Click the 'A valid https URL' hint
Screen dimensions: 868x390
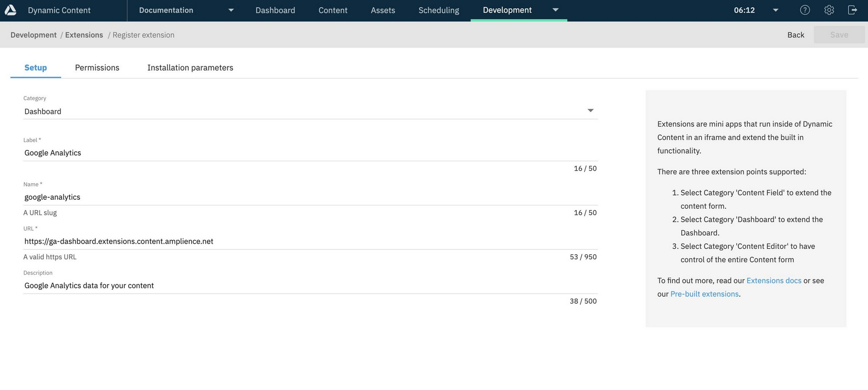click(x=50, y=257)
